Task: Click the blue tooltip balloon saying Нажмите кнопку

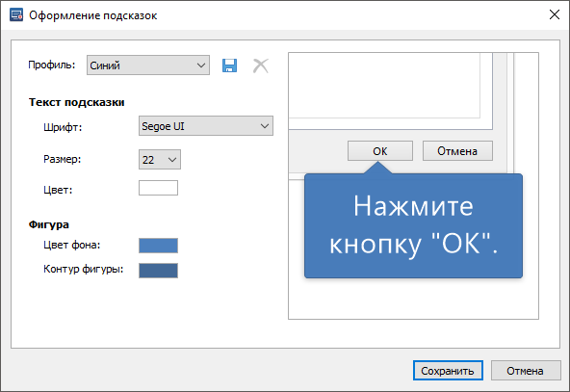Action: [413, 225]
